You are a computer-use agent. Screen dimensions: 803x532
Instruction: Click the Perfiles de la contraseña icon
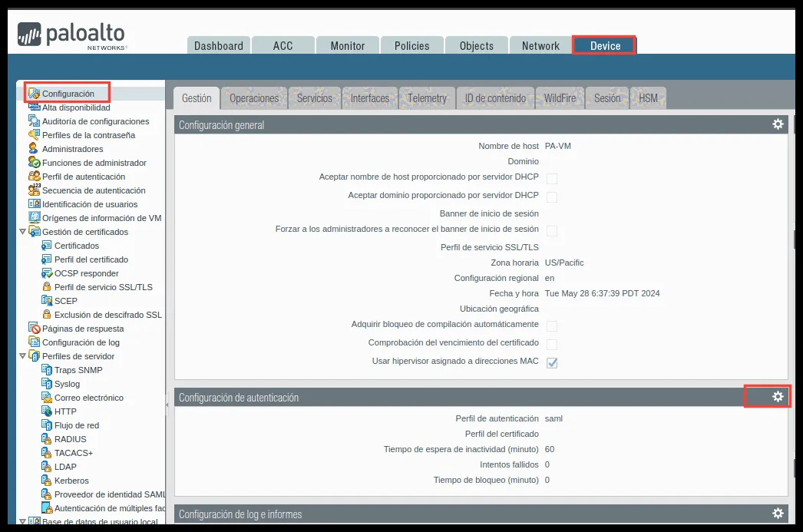[x=35, y=134]
